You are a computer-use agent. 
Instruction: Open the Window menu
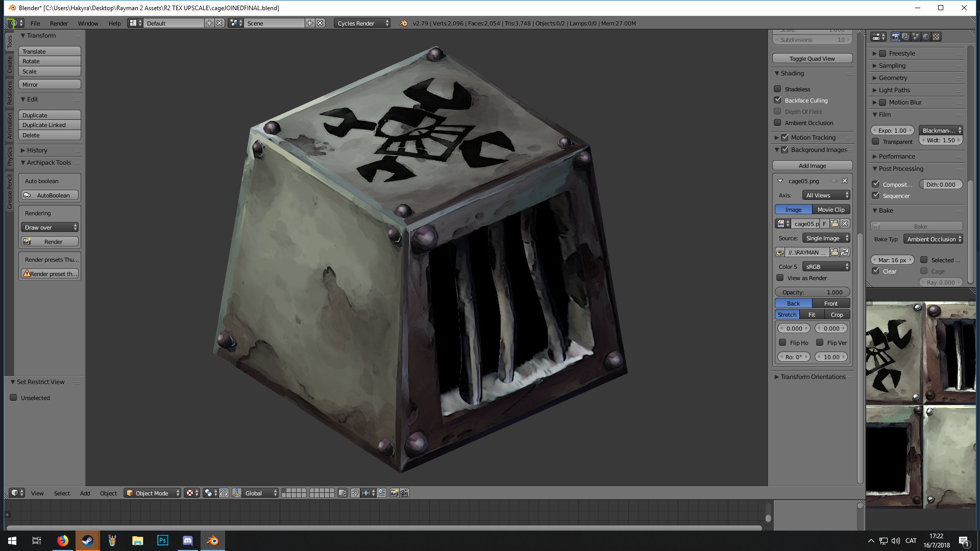click(x=88, y=23)
